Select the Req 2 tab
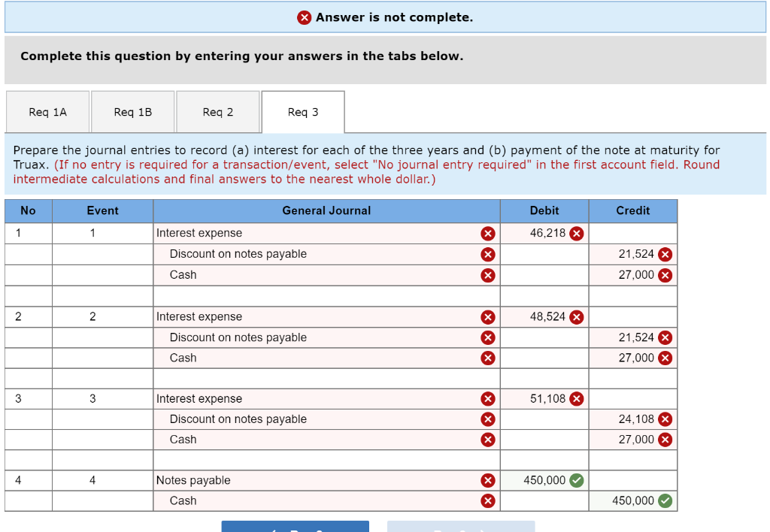 (217, 112)
